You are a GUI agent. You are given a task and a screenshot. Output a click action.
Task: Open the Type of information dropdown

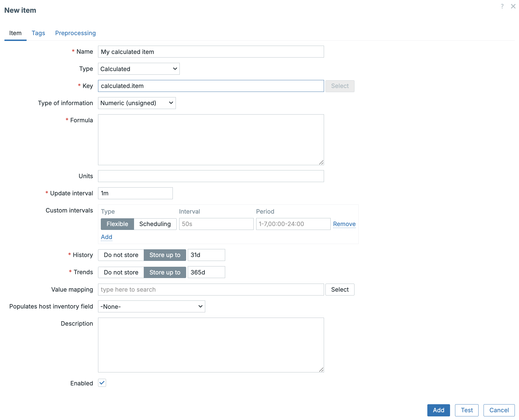pyautogui.click(x=137, y=103)
